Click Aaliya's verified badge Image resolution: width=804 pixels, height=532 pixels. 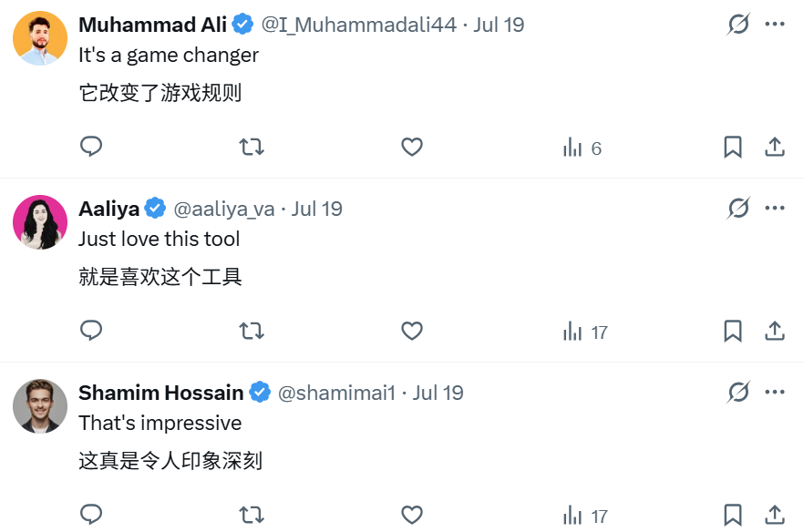click(157, 208)
